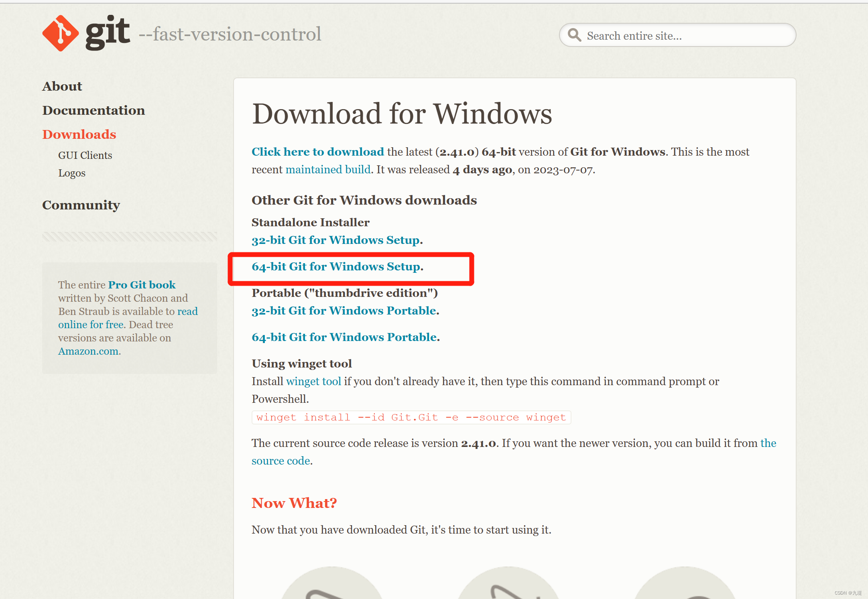Screen dimensions: 868x599
Task: Click the 'Download for Windows' heading
Action: pos(402,114)
